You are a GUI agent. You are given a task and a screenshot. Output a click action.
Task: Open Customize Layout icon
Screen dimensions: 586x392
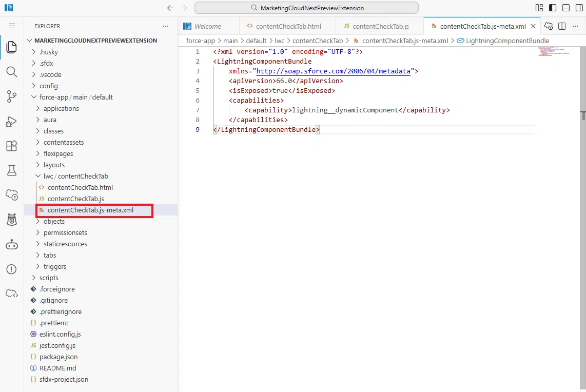(x=539, y=8)
